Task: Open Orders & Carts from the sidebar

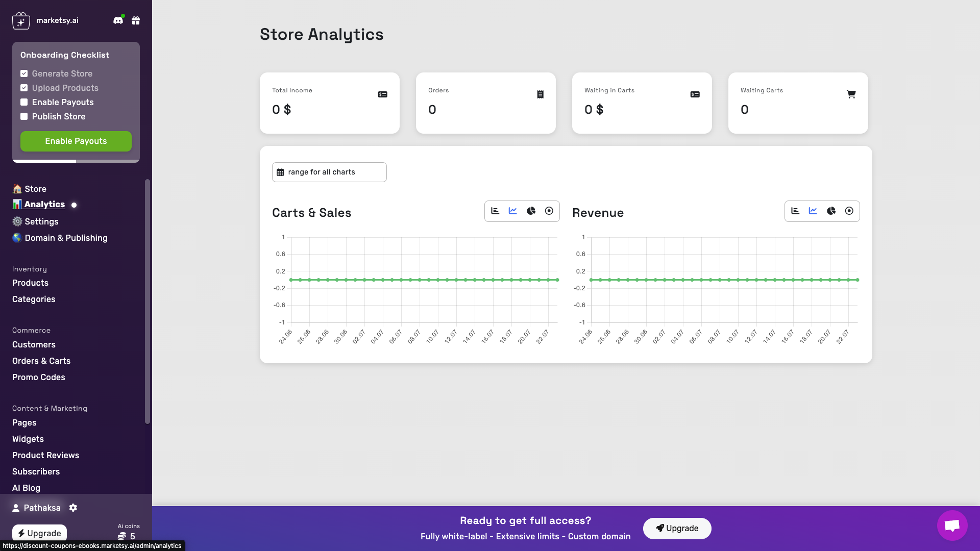Action: 41,361
